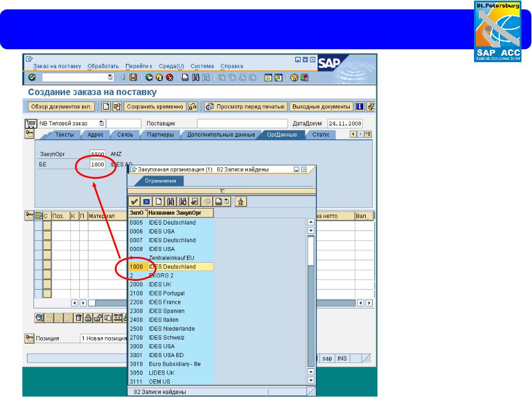Click the Print icon in standard toolbar

185,77
